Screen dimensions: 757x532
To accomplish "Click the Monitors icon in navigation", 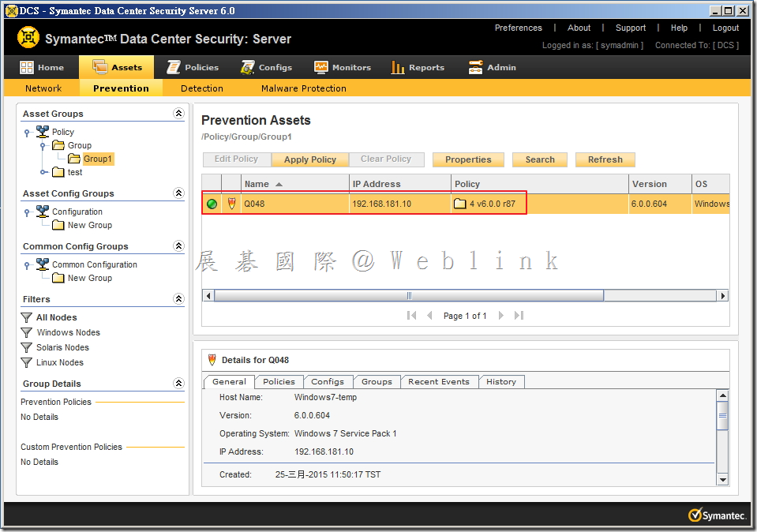I will (321, 68).
